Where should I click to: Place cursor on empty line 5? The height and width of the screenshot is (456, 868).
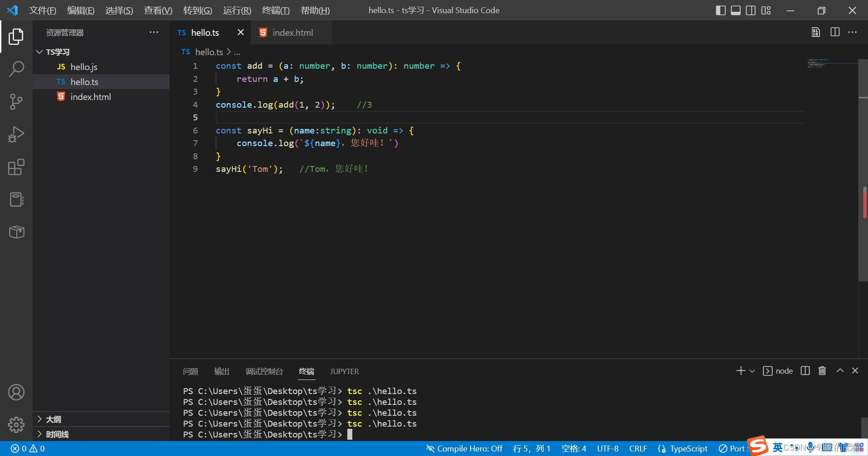tap(510, 118)
